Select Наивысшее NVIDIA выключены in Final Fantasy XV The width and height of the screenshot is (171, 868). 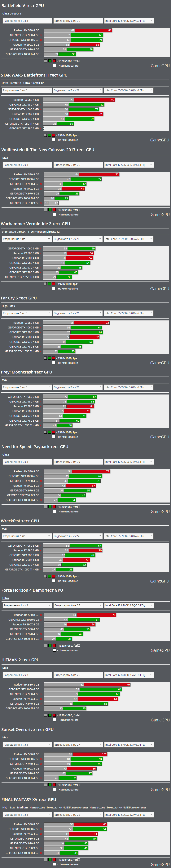coord(59,807)
